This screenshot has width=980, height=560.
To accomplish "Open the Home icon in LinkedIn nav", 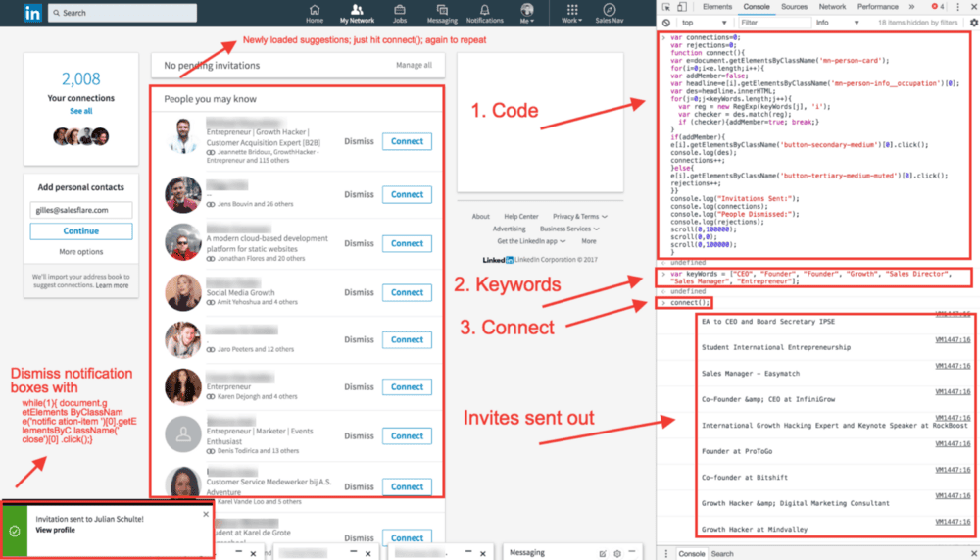I will [x=315, y=13].
